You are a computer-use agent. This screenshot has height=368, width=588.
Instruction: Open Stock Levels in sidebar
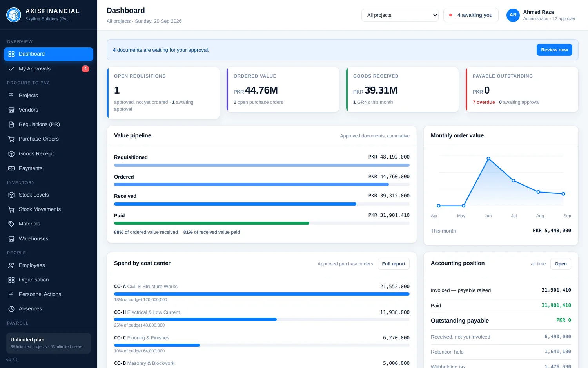tap(49, 195)
